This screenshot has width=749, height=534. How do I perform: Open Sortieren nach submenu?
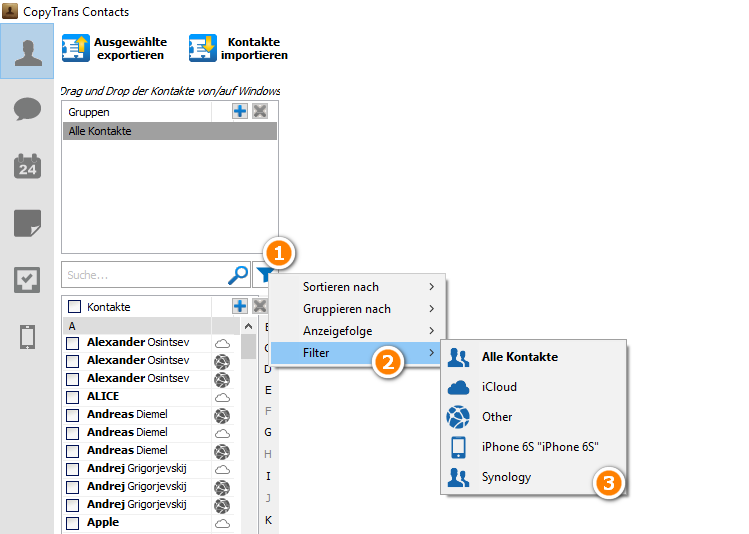click(358, 287)
